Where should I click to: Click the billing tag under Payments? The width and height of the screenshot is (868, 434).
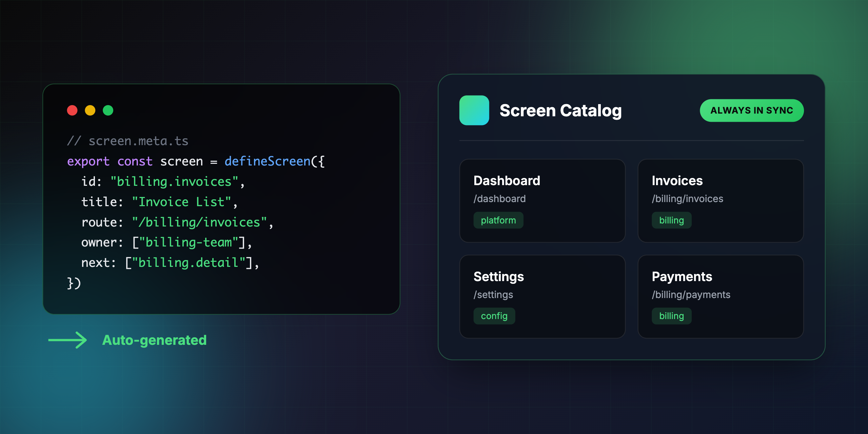coord(671,316)
